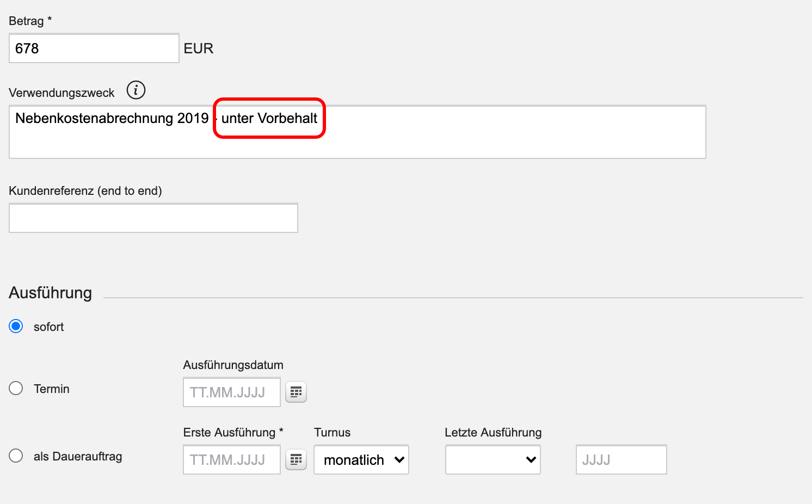This screenshot has height=504, width=812.
Task: Open the Ausführungsdatum calendar picker
Action: point(296,392)
